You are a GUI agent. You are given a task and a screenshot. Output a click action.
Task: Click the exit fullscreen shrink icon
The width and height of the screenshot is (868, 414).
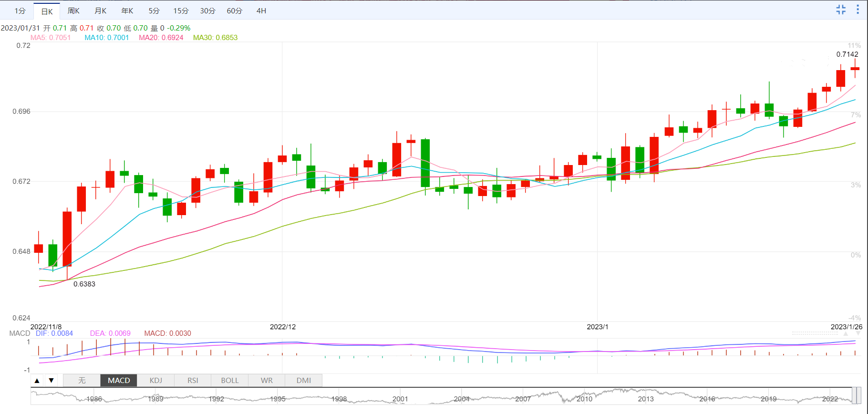pos(841,10)
